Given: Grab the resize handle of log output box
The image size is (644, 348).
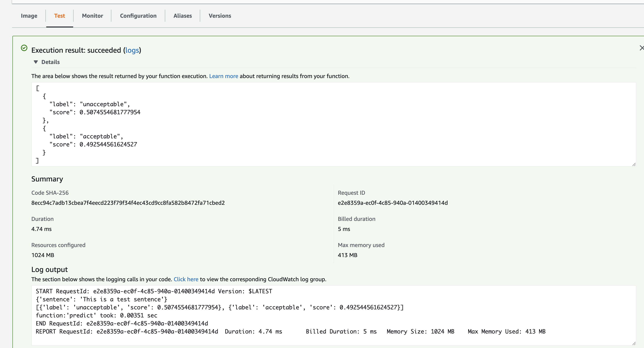Looking at the screenshot, I should [634, 344].
